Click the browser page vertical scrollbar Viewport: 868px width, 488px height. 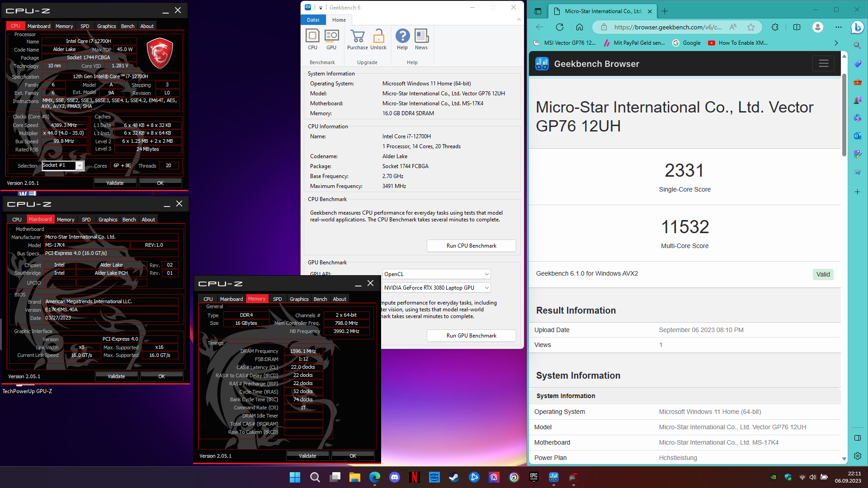click(x=844, y=115)
